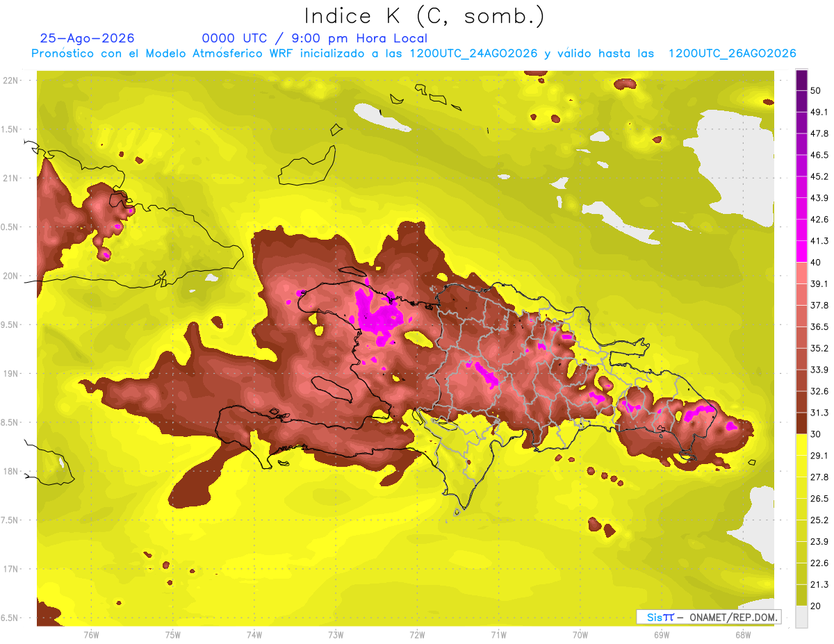Viewport: 834px width, 644px height.
Task: Click the colorbar value '23.9'
Action: 819,541
